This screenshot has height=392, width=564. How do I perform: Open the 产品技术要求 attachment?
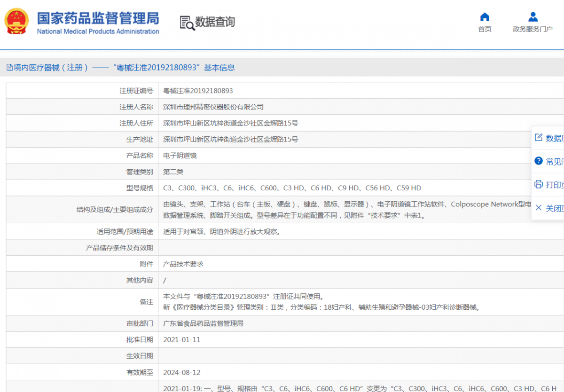pos(183,264)
